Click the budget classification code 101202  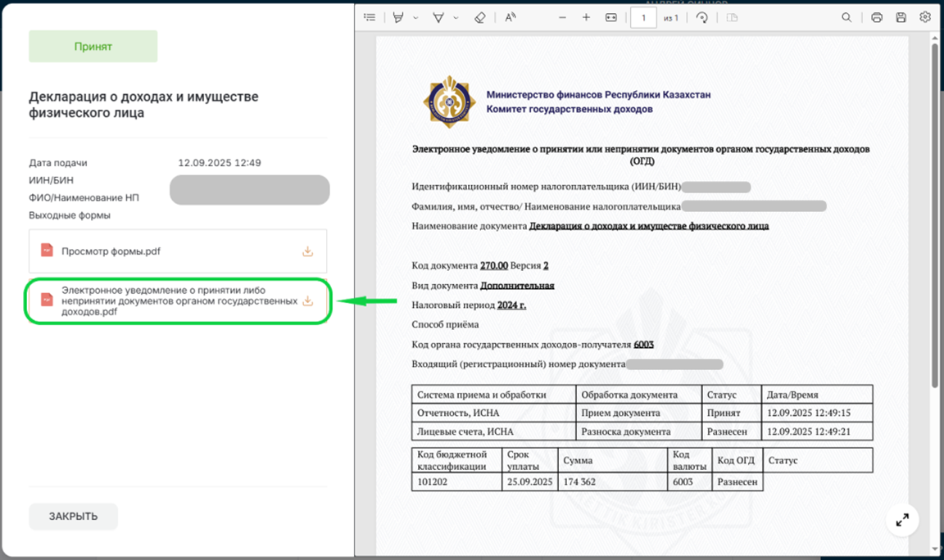[457, 481]
